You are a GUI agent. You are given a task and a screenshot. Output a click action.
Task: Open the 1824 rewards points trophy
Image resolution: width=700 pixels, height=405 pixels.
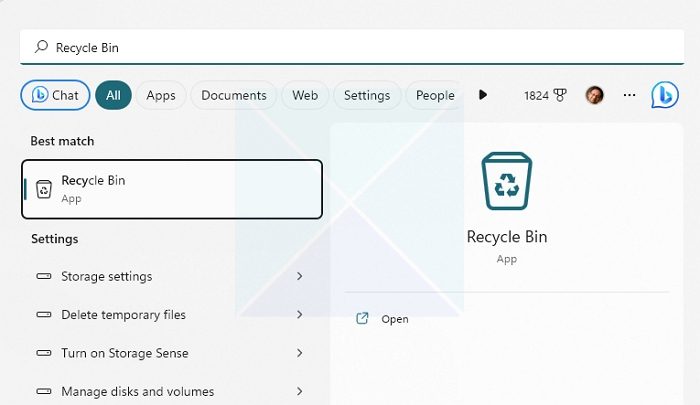click(x=545, y=95)
